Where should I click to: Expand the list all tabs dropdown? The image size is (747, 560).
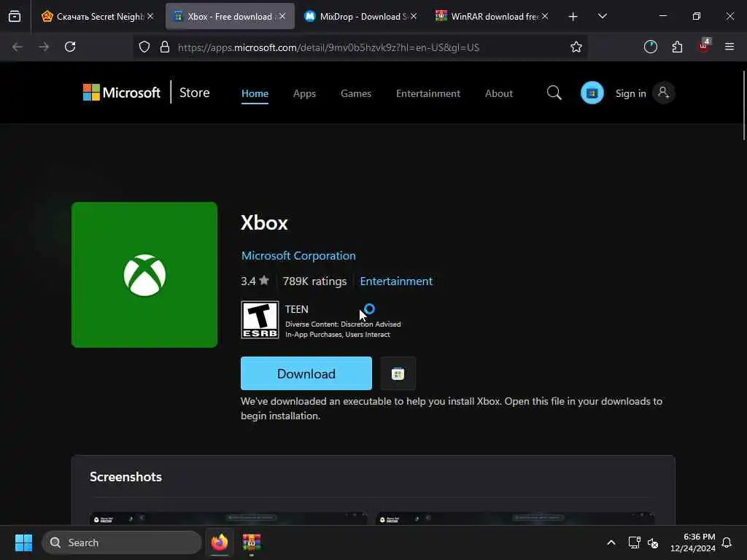click(602, 16)
